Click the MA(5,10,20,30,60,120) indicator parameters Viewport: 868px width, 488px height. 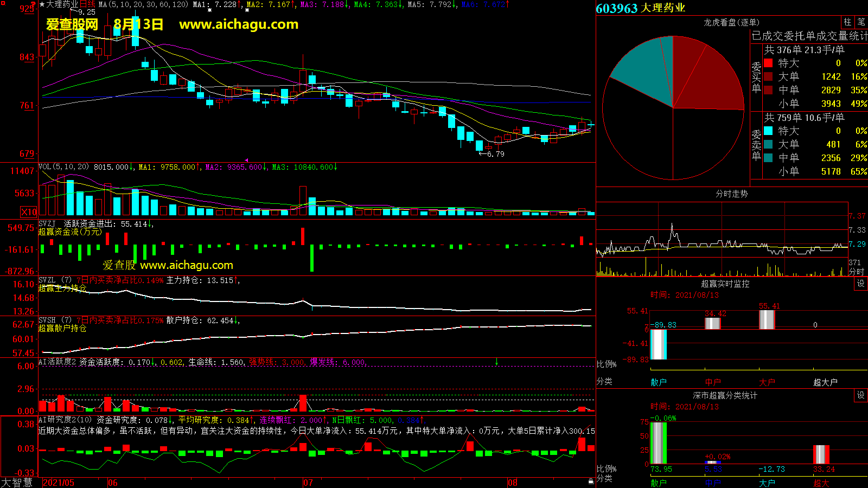point(143,4)
